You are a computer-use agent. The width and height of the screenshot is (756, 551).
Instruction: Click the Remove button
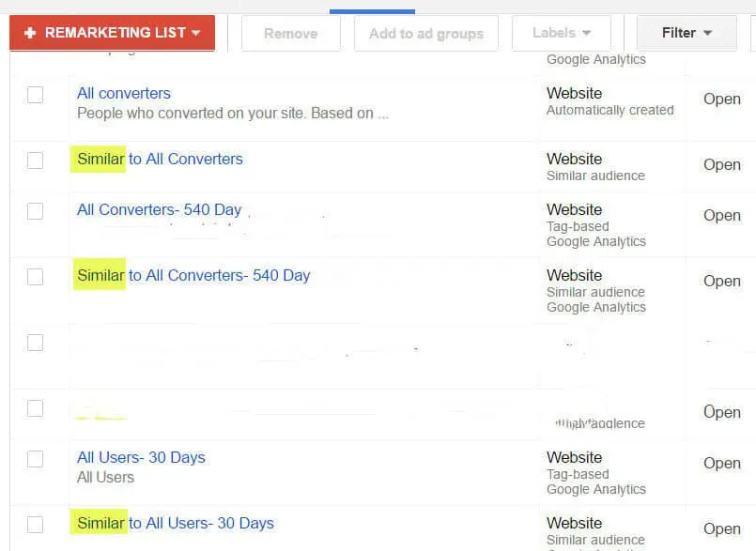pyautogui.click(x=291, y=33)
